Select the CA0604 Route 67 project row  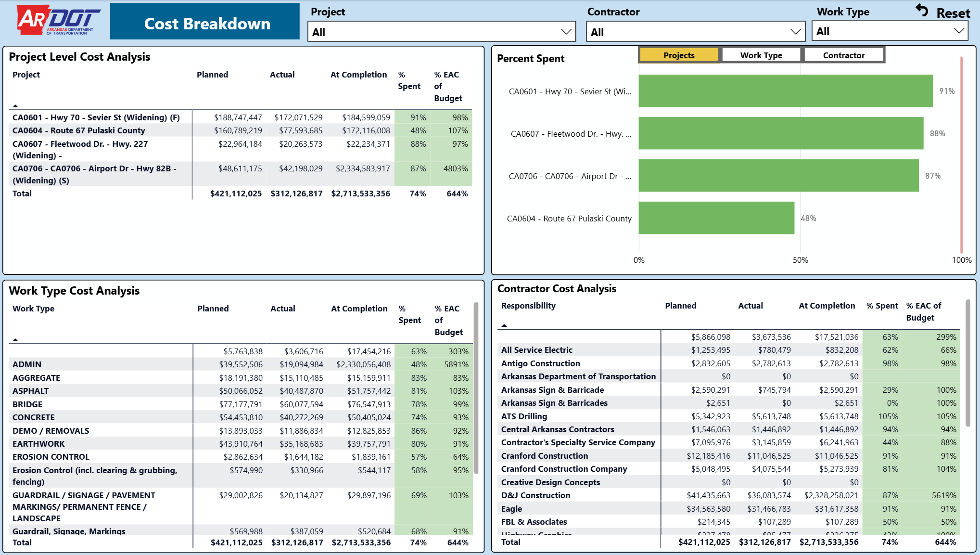pos(241,130)
